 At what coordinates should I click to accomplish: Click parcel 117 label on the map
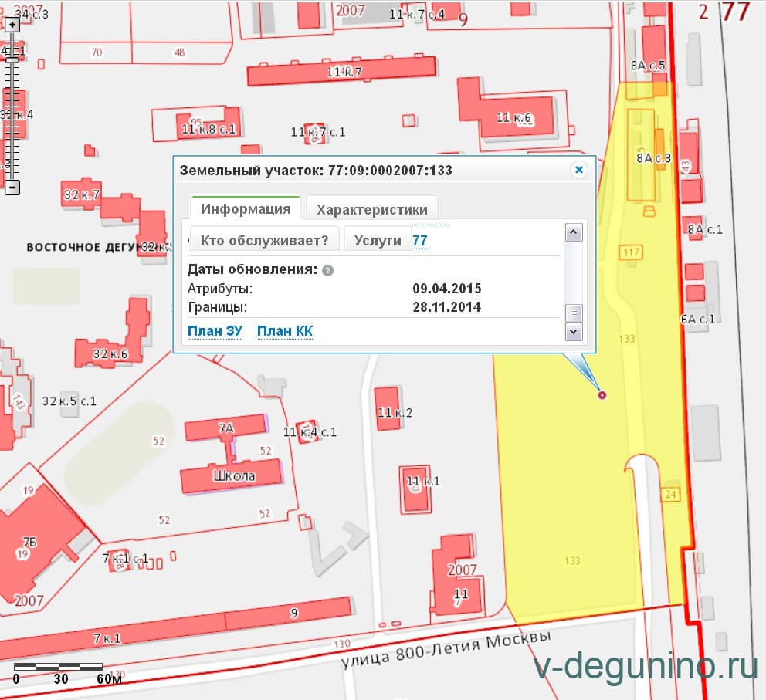click(631, 252)
